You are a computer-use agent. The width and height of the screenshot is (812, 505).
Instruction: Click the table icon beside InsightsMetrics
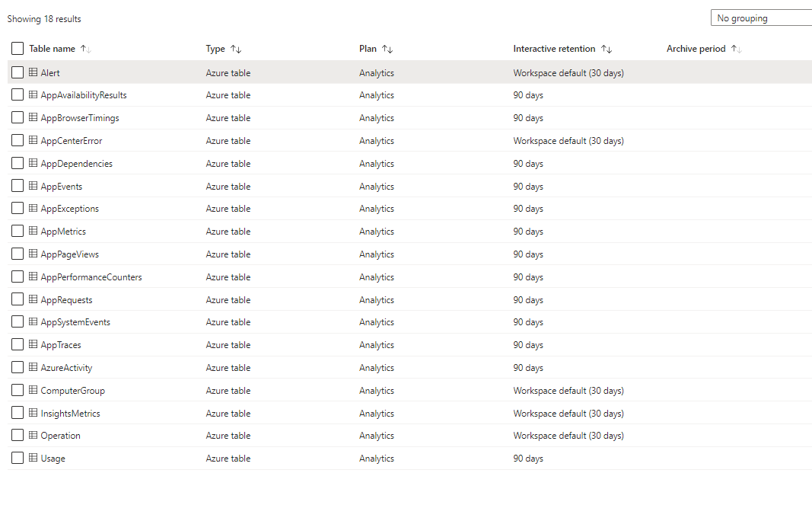(33, 414)
